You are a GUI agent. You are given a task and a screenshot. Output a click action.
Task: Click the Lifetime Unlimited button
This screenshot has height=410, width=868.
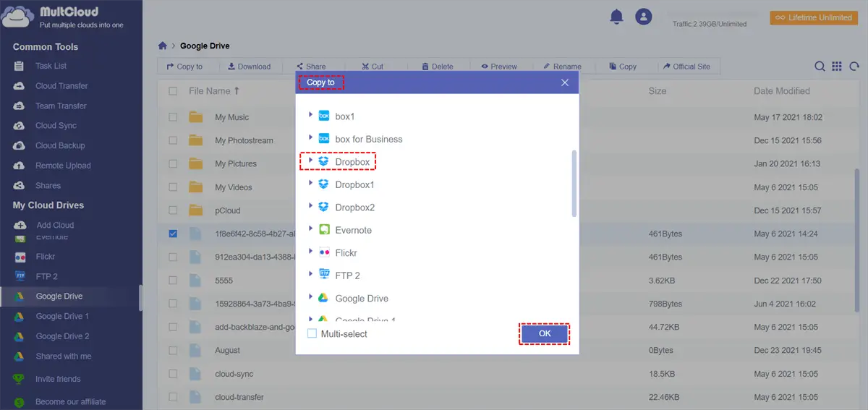[814, 17]
